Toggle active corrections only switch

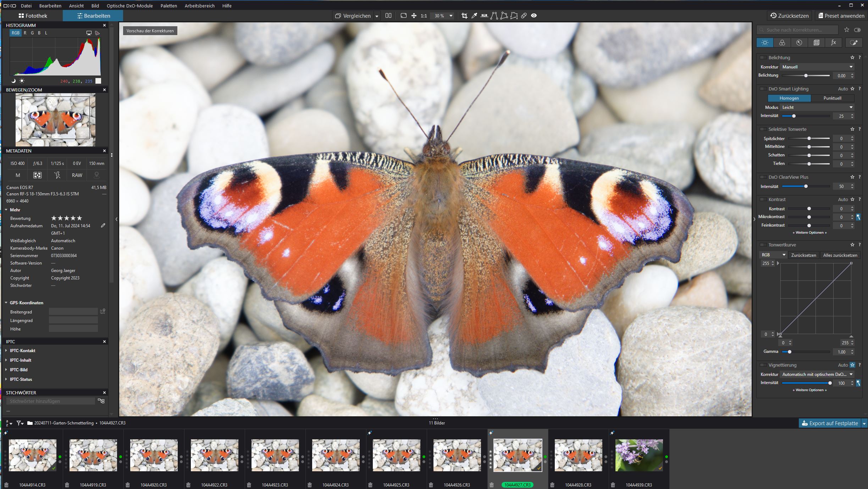[x=857, y=30]
